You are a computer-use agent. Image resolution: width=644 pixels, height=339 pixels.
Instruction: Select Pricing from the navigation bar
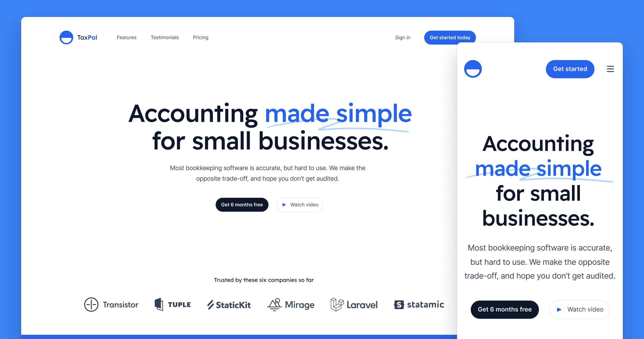201,38
